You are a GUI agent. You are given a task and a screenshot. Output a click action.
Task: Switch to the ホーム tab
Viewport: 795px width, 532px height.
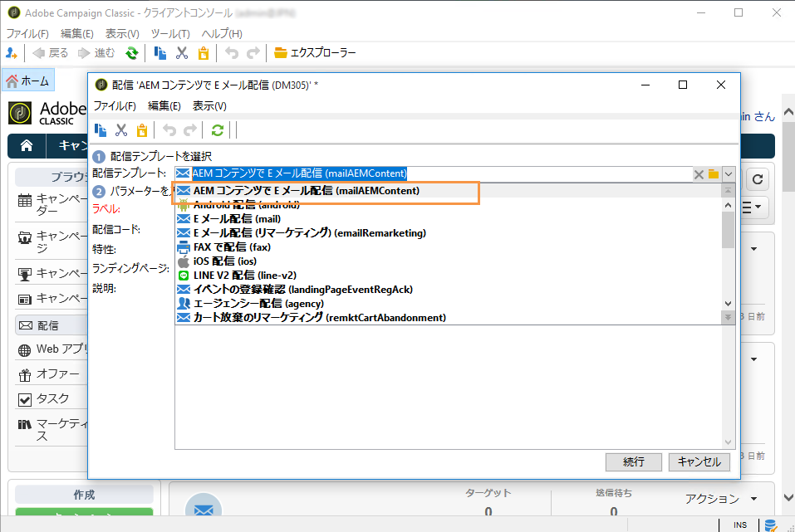(28, 81)
